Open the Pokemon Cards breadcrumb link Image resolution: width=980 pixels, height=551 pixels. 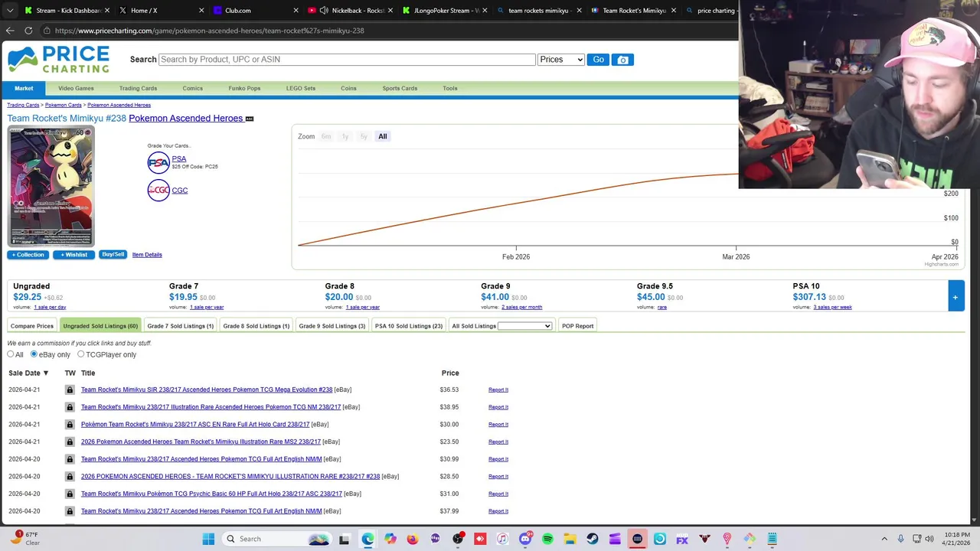(x=63, y=105)
